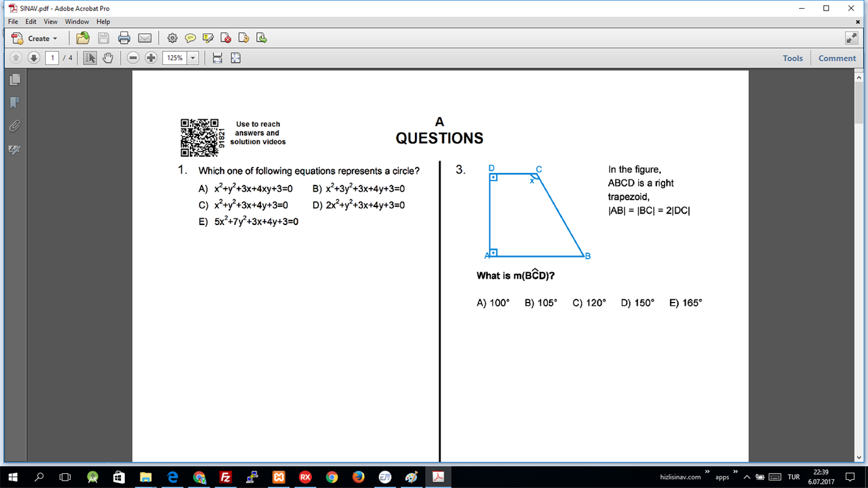Launch Chrome from the taskbar
This screenshot has width=868, height=488.
332,477
